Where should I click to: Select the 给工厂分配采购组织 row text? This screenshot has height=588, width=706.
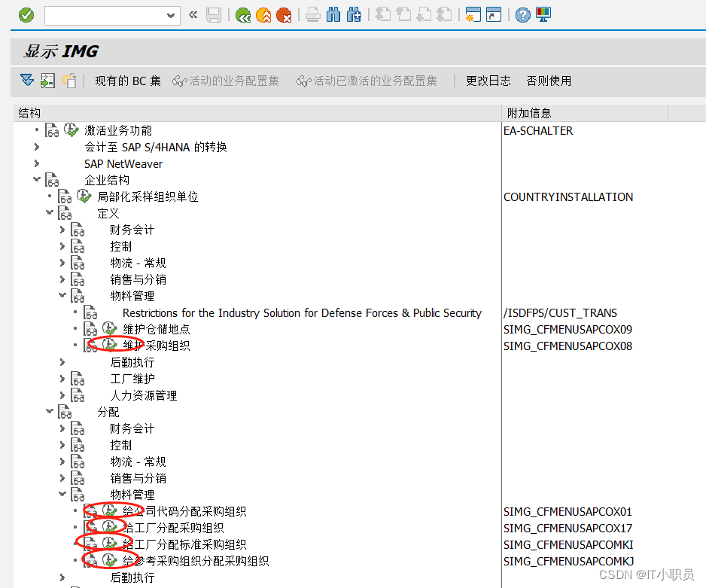click(173, 528)
